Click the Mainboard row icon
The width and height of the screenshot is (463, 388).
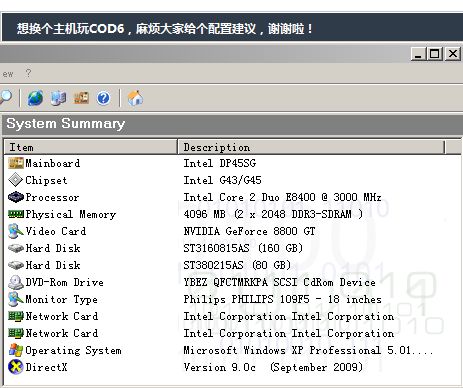point(16,163)
